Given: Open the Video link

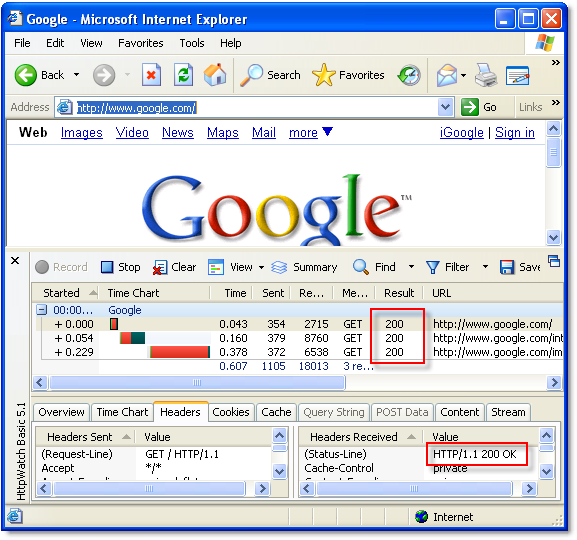Looking at the screenshot, I should [132, 133].
